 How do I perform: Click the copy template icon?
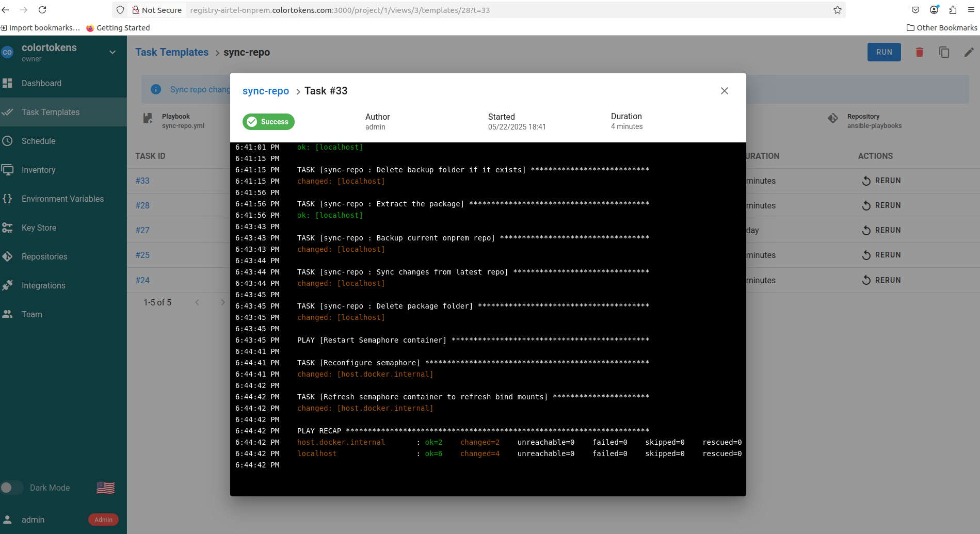click(944, 52)
